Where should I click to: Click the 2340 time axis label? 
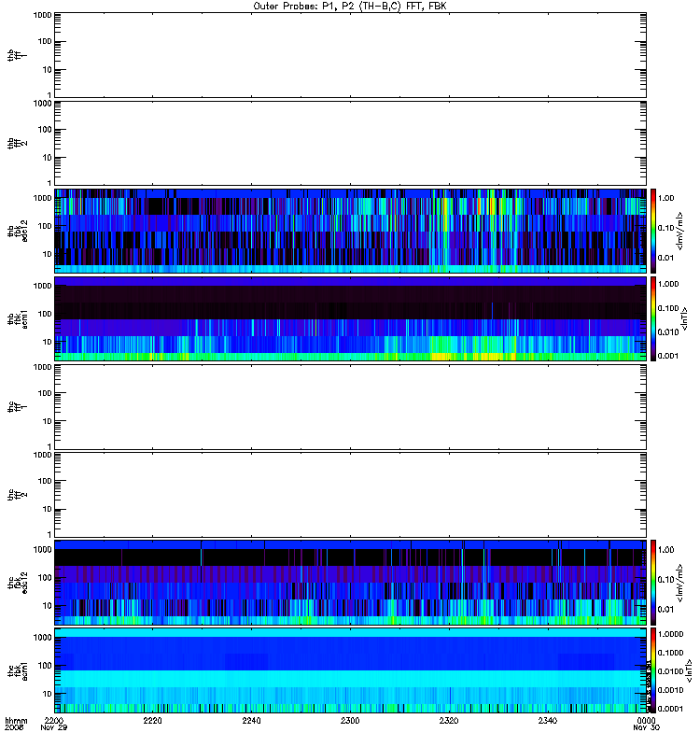tap(548, 720)
